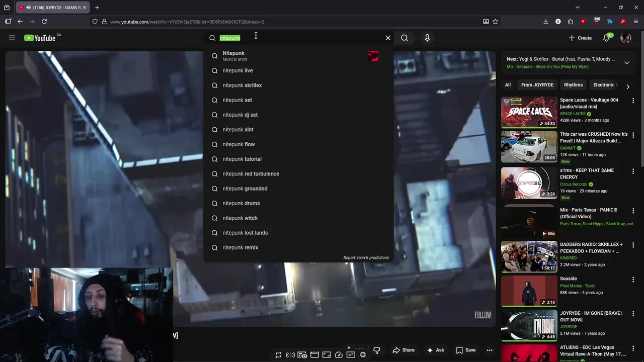Click the uBlock extension with 380 badge
644x362 pixels.
[x=597, y=22]
